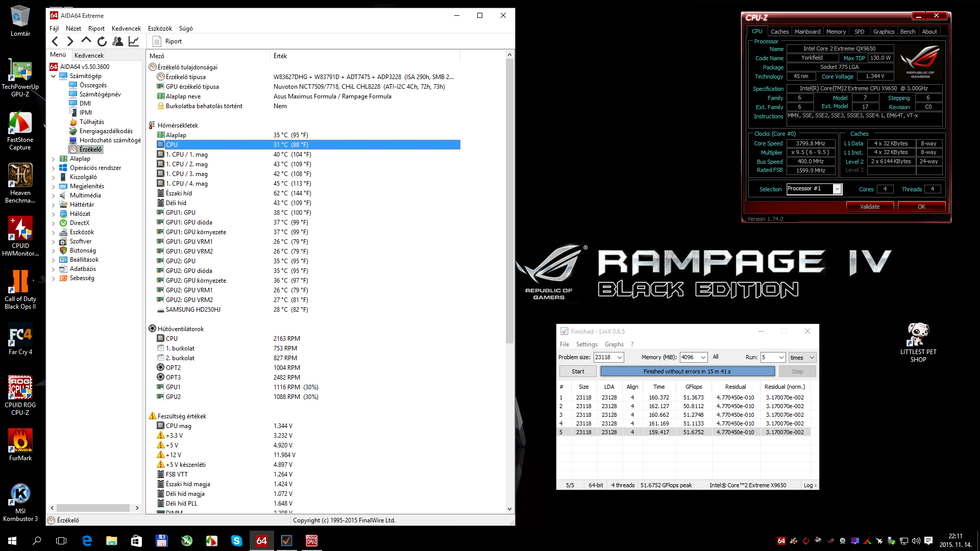
Task: Collapse the Számítógép tree node
Action: click(53, 76)
